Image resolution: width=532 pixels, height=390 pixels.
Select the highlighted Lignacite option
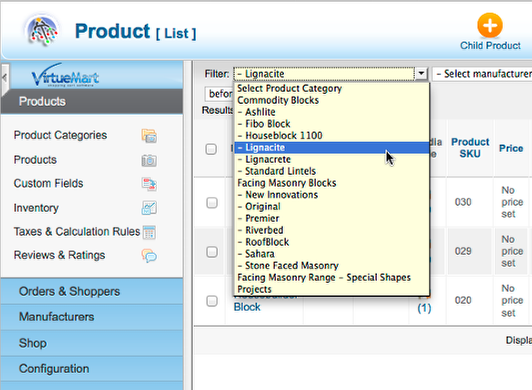pos(332,148)
